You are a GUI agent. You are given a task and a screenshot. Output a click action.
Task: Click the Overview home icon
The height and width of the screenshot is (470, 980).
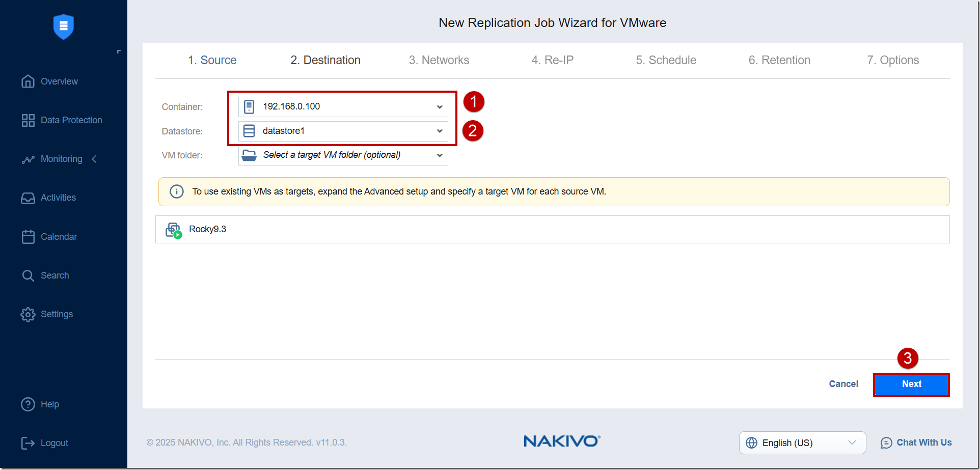click(x=28, y=81)
